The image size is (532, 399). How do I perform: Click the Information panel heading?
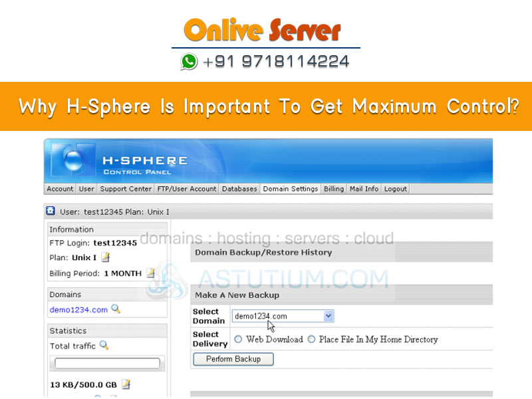click(72, 229)
